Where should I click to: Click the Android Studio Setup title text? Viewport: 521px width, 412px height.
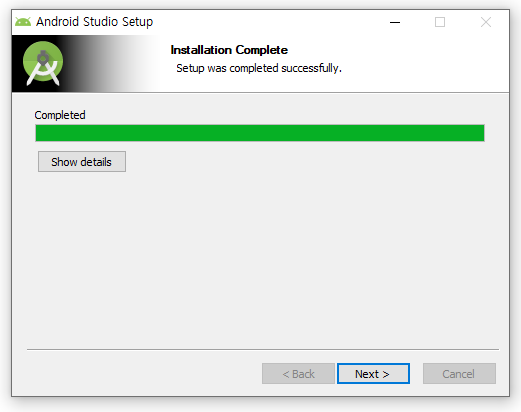[95, 22]
